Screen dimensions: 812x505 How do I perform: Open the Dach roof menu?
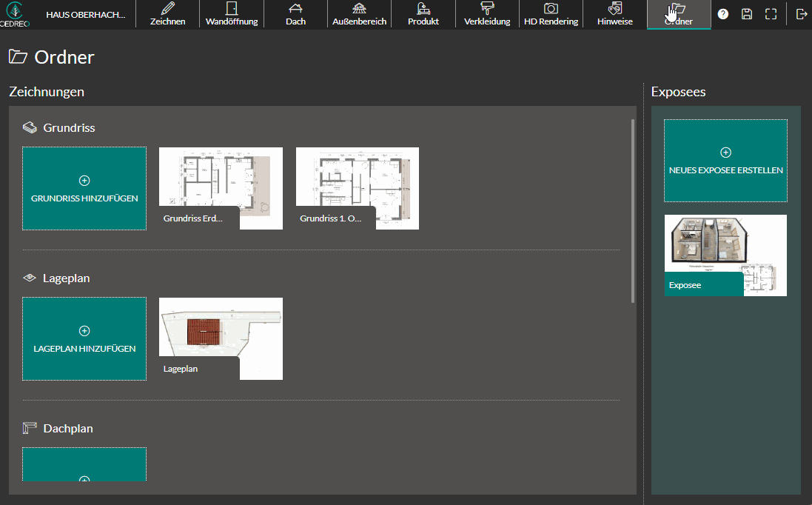tap(295, 14)
